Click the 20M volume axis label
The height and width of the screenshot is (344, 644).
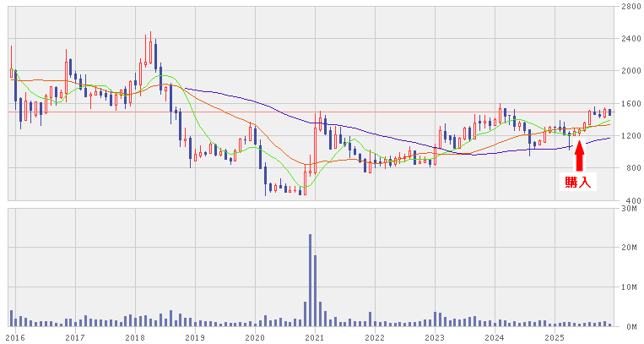629,248
